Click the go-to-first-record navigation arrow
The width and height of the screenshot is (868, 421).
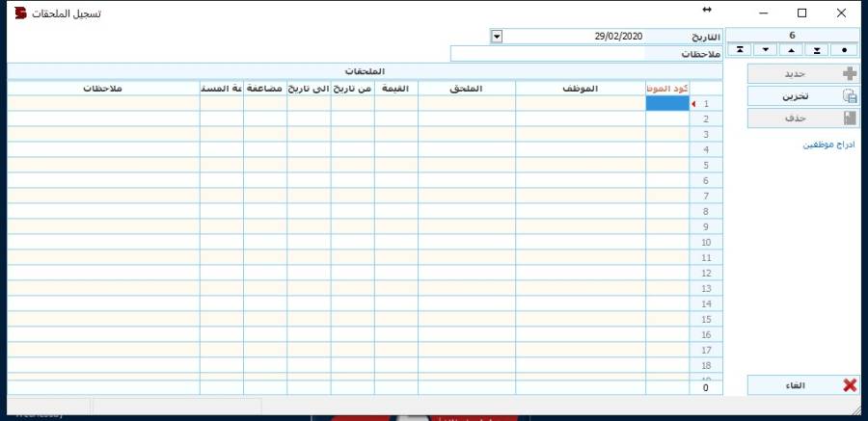click(740, 50)
